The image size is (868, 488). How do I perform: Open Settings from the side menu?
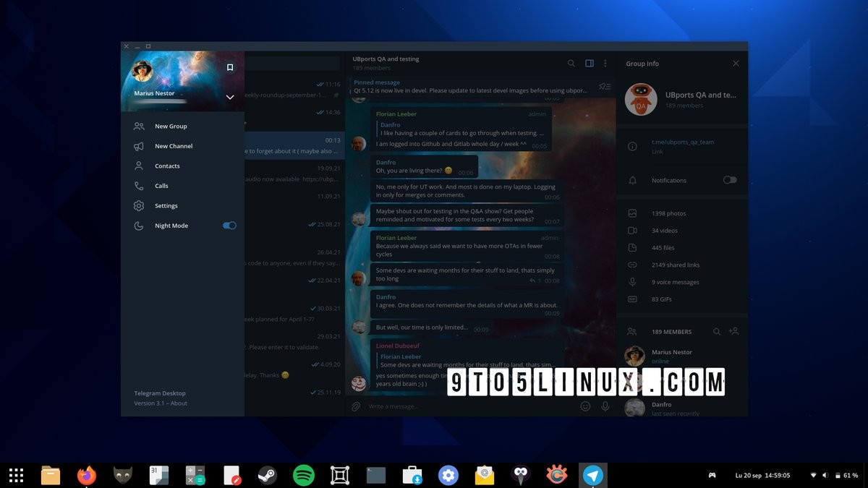coord(182,206)
